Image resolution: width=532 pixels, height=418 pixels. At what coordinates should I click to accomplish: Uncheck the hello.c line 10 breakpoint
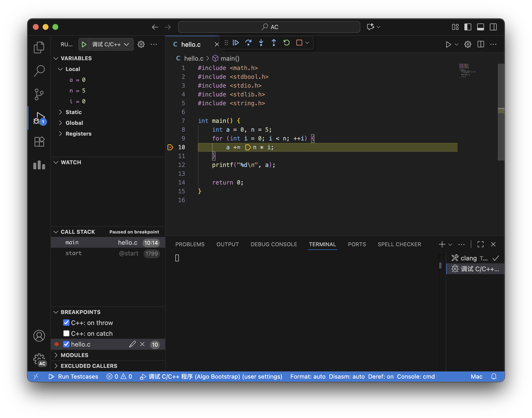66,344
